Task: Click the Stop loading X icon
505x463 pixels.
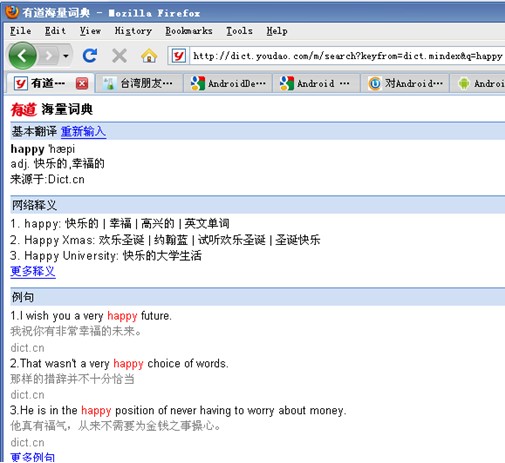Action: click(119, 56)
